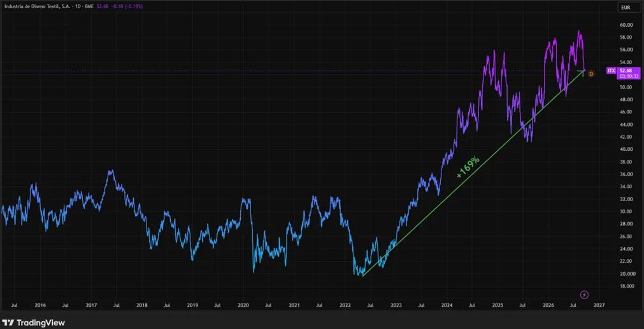Click the 60.00 price axis label

(x=626, y=25)
